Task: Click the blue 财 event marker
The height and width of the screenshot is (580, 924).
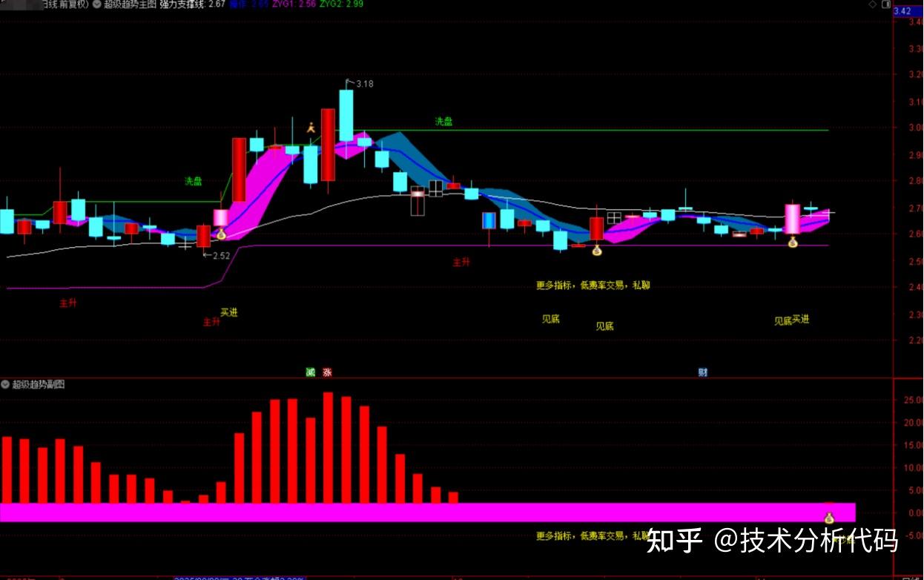Action: click(x=703, y=372)
